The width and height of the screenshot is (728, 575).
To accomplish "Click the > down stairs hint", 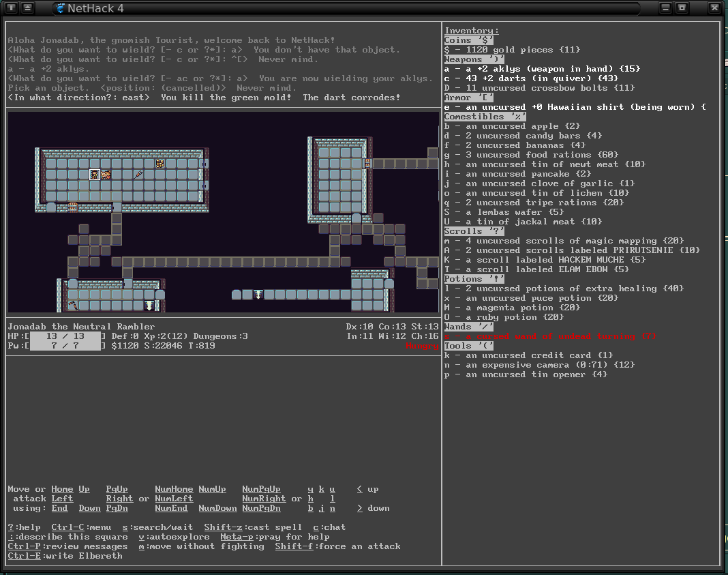I will tap(374, 508).
